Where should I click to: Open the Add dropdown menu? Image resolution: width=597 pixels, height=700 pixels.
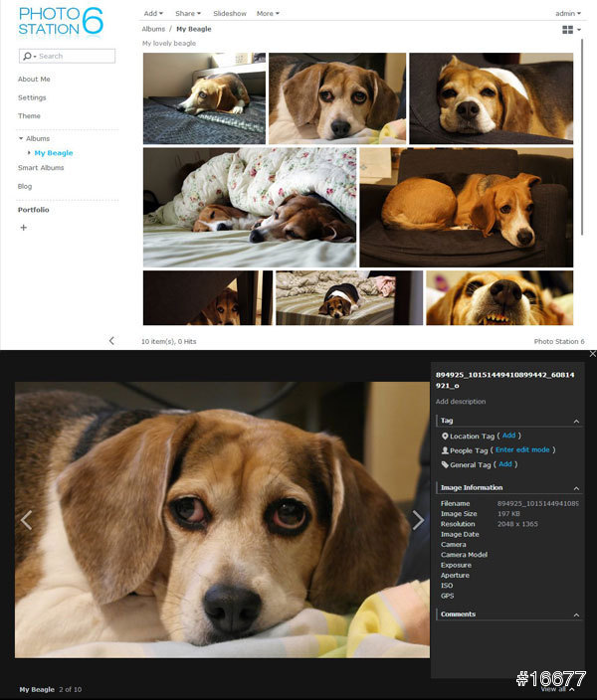pyautogui.click(x=152, y=14)
